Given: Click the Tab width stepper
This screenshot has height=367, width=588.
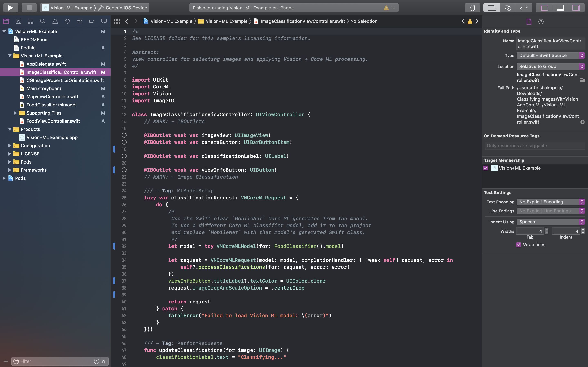Looking at the screenshot, I should tap(546, 231).
